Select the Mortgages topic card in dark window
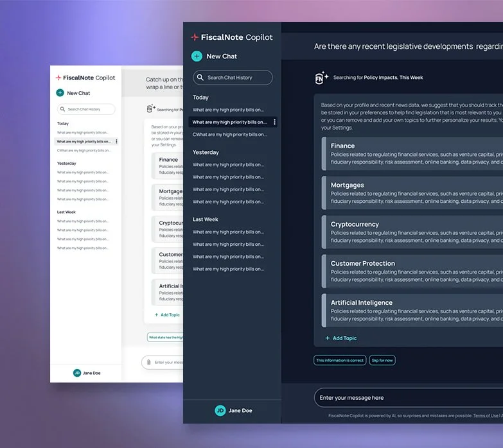The image size is (503, 448). click(412, 193)
